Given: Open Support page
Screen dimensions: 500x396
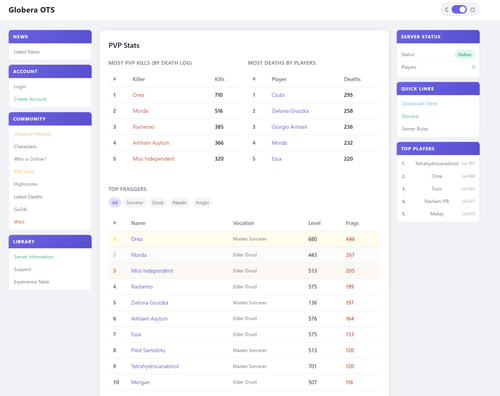Looking at the screenshot, I should 22,269.
